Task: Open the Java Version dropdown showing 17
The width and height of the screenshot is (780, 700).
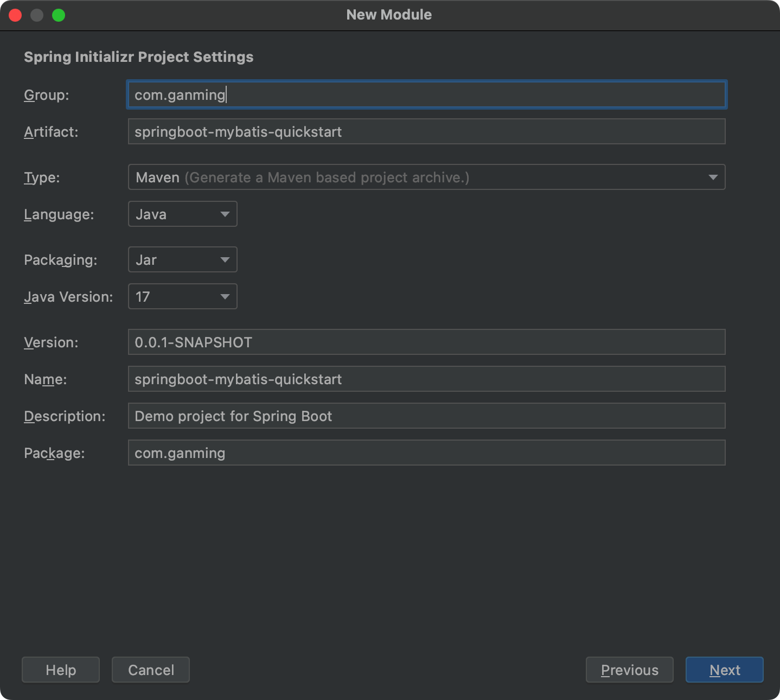Action: coord(182,297)
